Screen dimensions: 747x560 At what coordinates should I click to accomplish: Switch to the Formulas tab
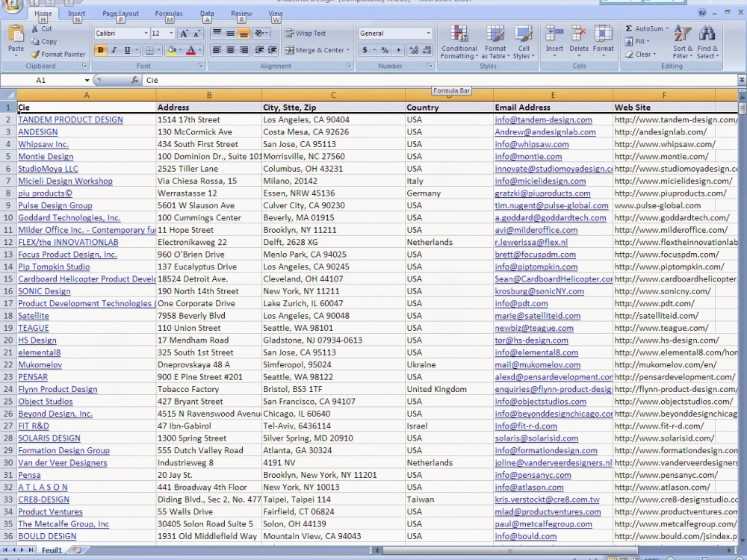coord(169,13)
